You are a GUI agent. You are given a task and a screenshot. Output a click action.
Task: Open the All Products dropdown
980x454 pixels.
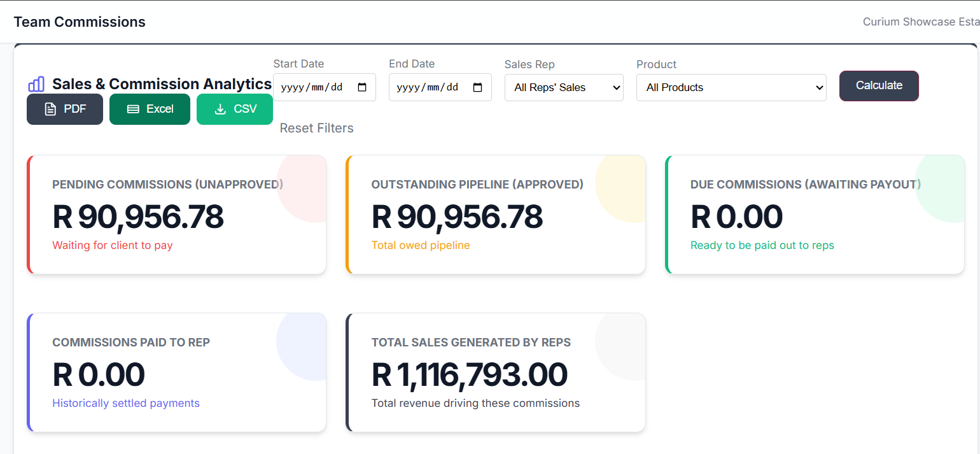click(731, 87)
